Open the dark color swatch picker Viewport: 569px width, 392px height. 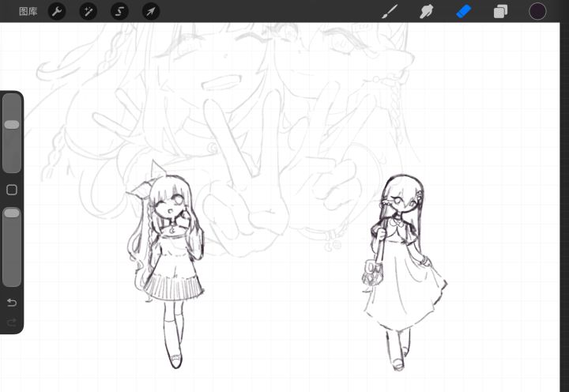tap(537, 12)
